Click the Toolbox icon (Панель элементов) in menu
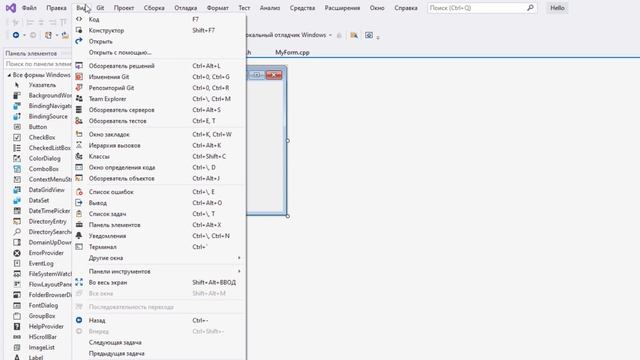Viewport: 640px width, 360px height. click(x=79, y=224)
